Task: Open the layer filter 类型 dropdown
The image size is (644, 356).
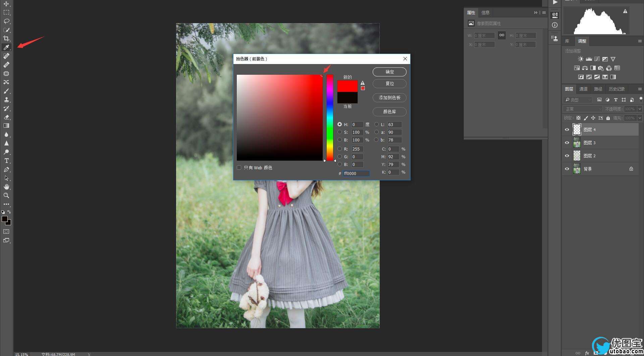Action: pyautogui.click(x=578, y=100)
